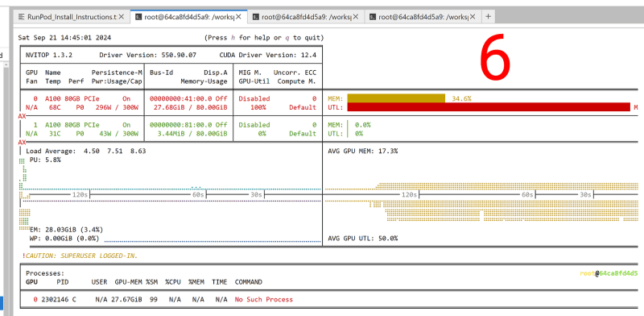Viewport: 644px width, 316px height.
Task: Click terminal icon of middle terminal tab
Action: [256, 17]
